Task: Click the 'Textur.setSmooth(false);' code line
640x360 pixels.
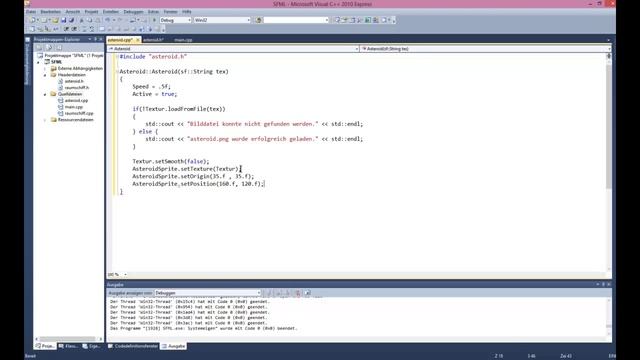Action: 171,161
